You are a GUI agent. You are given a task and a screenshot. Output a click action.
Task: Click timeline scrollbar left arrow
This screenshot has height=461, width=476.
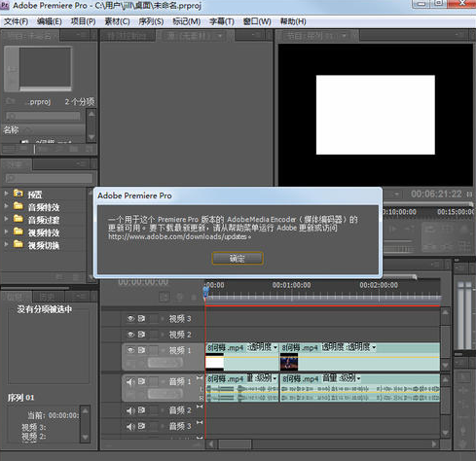click(x=211, y=443)
